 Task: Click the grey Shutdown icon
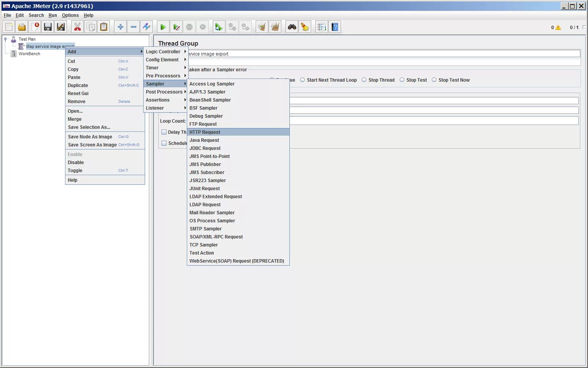[x=203, y=27]
